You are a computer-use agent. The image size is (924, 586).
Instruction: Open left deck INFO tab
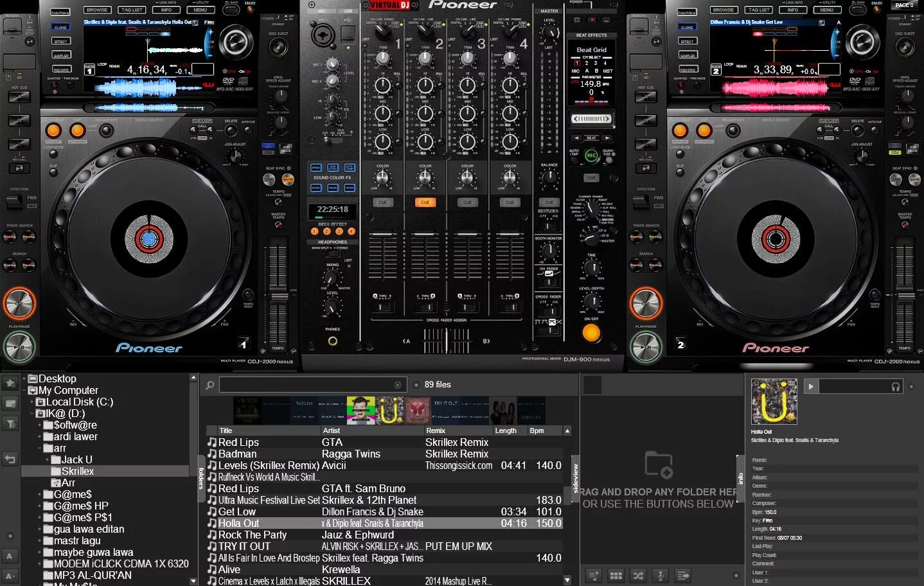tap(166, 10)
